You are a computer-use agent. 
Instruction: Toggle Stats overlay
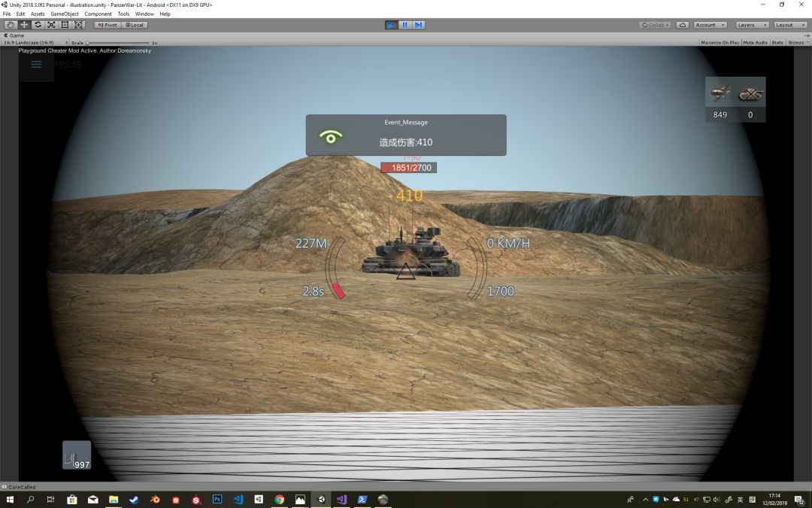[777, 42]
